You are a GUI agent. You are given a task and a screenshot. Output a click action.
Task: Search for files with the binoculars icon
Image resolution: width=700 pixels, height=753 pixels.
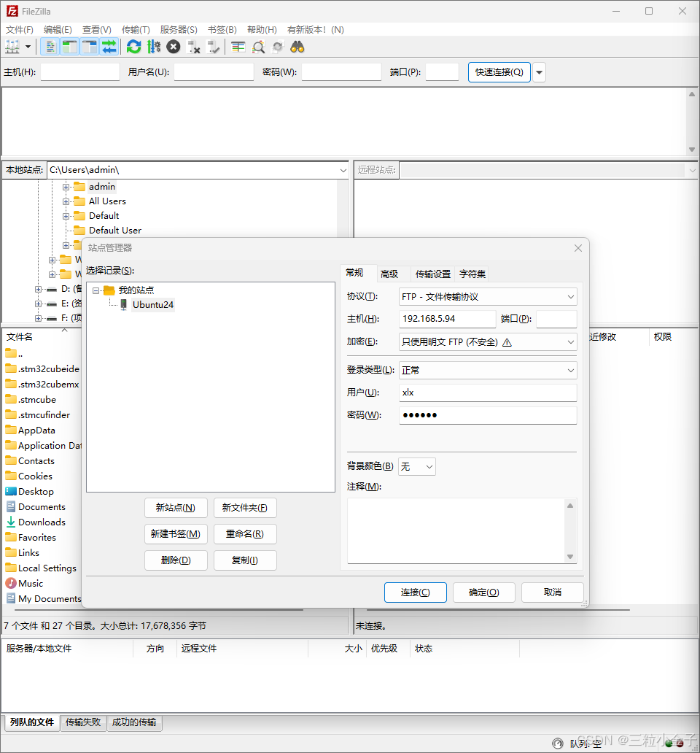[297, 47]
